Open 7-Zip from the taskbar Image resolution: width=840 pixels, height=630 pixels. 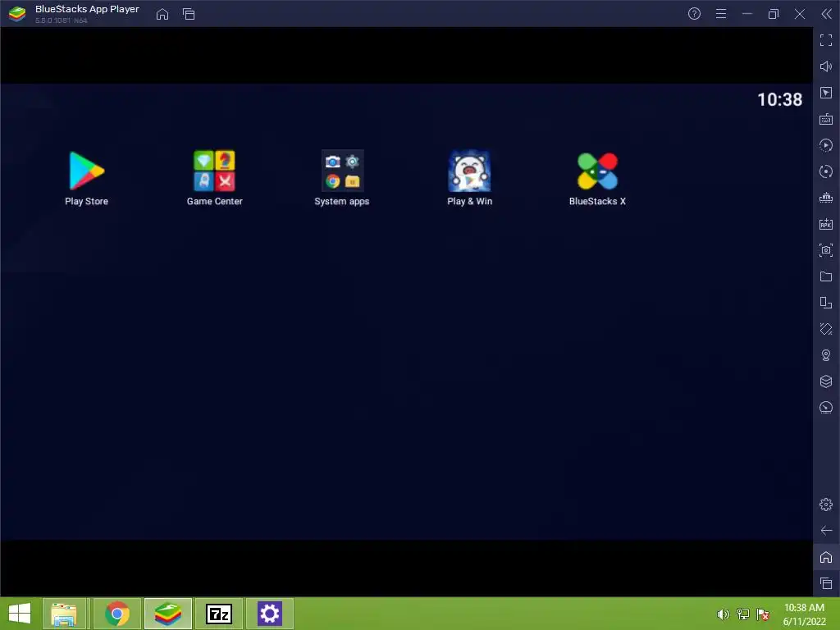click(x=219, y=614)
